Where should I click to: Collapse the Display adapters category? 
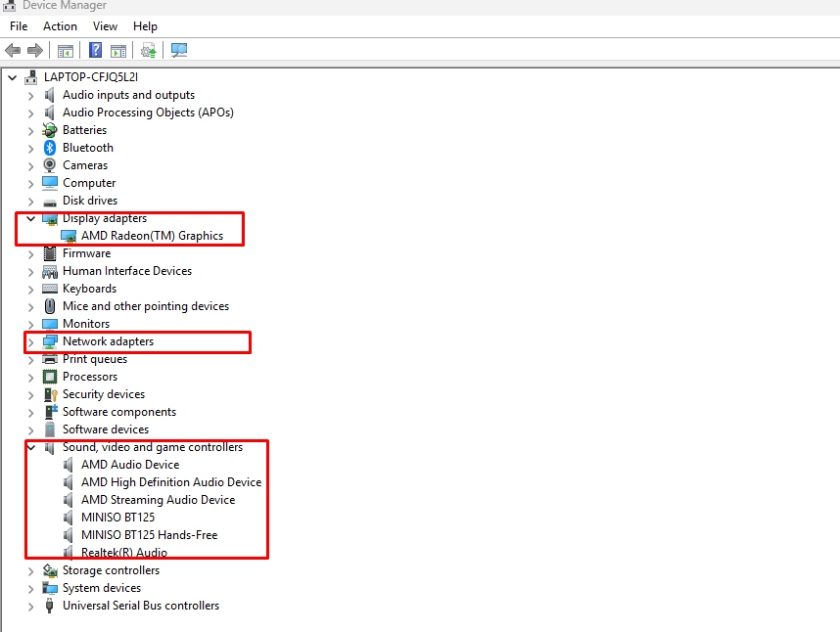(x=30, y=218)
